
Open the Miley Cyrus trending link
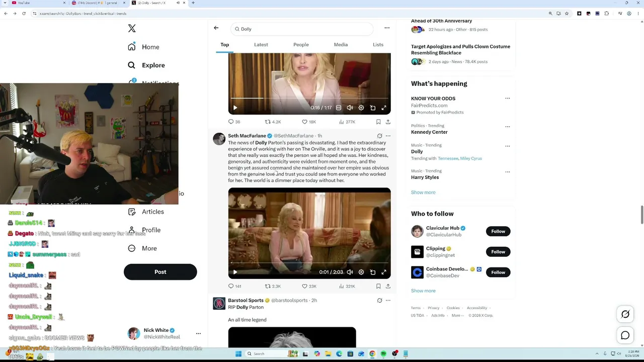471,158
